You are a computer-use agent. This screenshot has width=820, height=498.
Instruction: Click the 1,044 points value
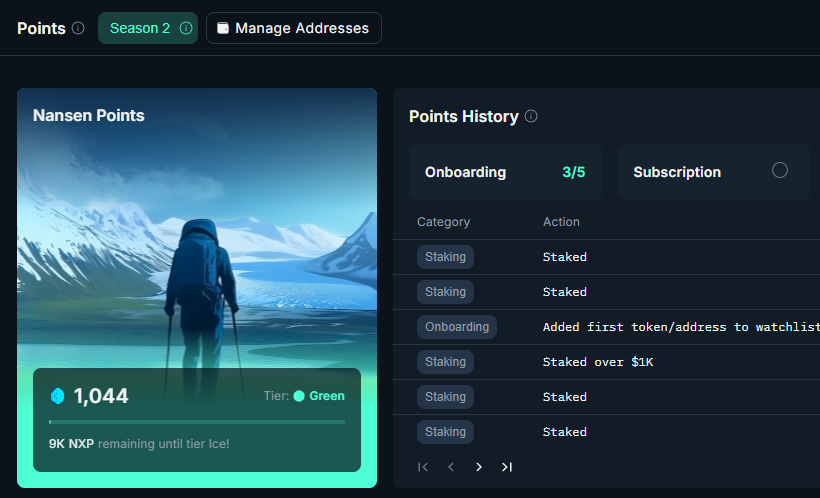[x=101, y=396]
